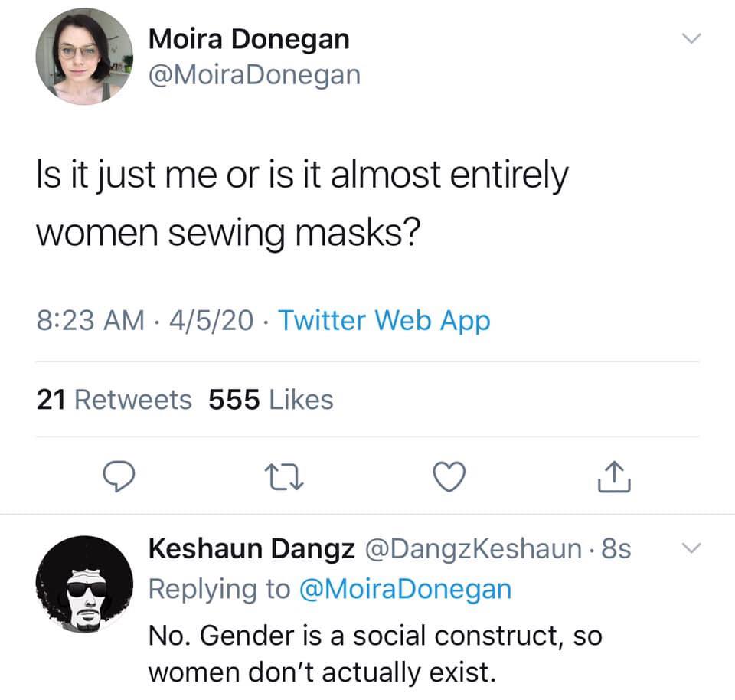Select the 8:23 AM timestamp
The height and width of the screenshot is (700, 735).
click(90, 321)
